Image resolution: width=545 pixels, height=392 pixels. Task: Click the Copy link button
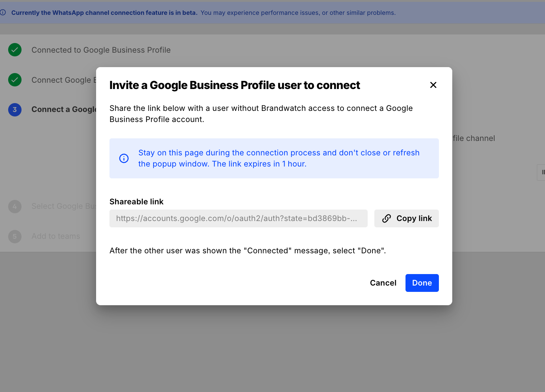pyautogui.click(x=406, y=218)
